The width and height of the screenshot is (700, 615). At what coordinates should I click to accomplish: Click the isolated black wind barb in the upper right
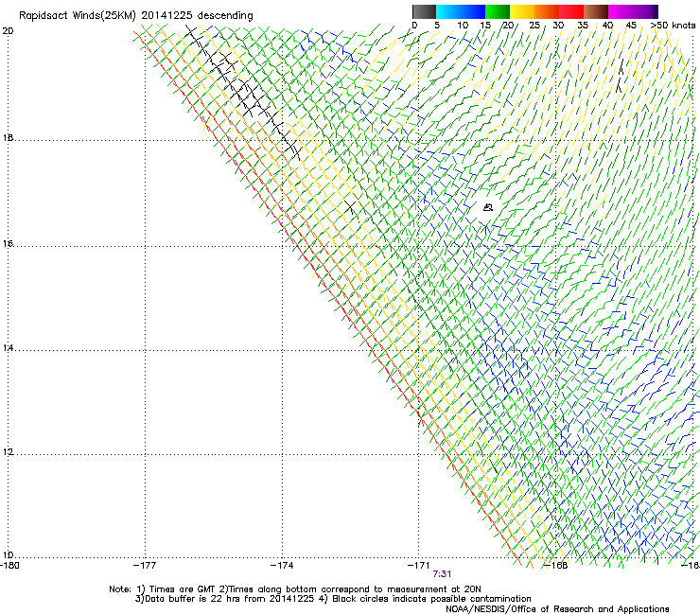[621, 76]
